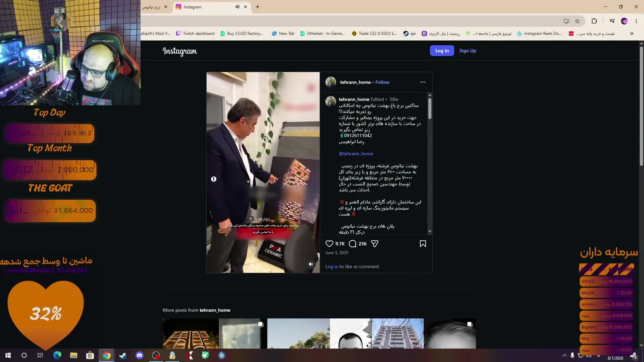The height and width of the screenshot is (362, 644).
Task: Click the install app icon in the address bar
Action: 567,21
